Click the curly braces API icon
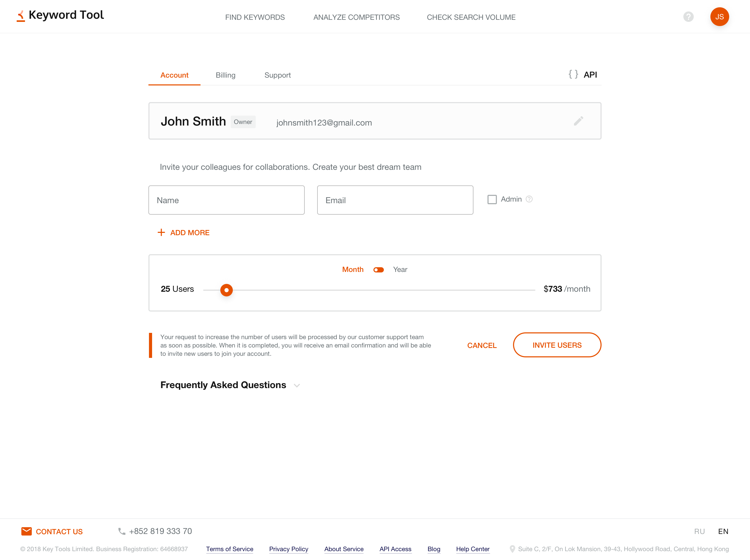Screen dimensions: 750x560 (573, 74)
